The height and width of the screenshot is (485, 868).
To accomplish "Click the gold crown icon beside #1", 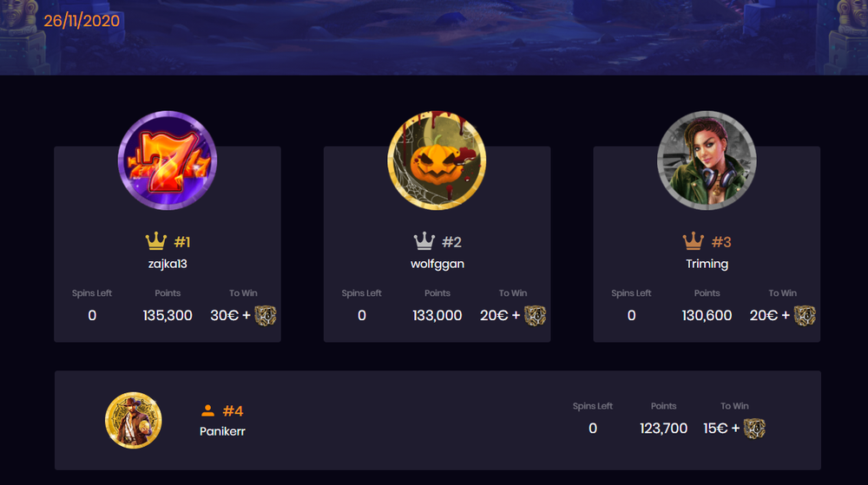I will pyautogui.click(x=156, y=241).
